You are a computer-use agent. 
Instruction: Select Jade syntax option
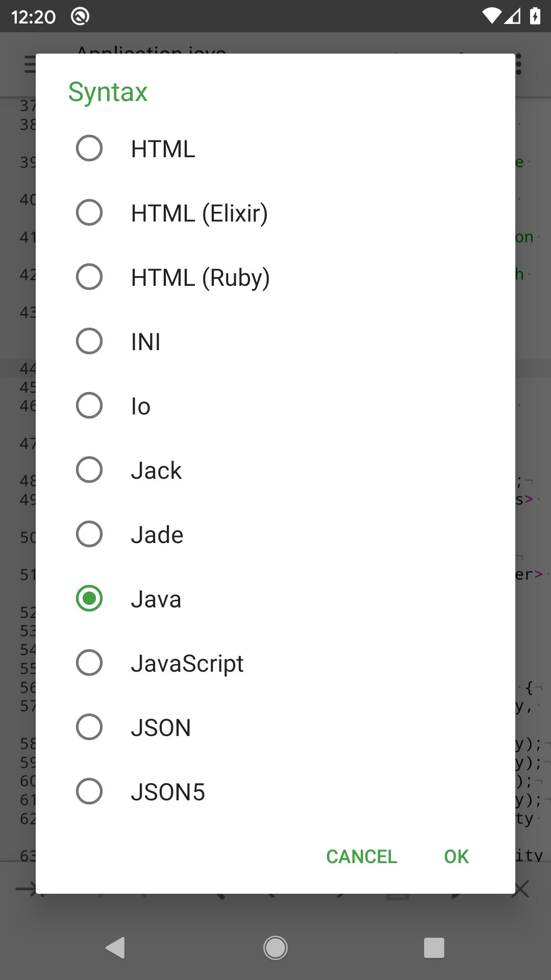coord(89,534)
